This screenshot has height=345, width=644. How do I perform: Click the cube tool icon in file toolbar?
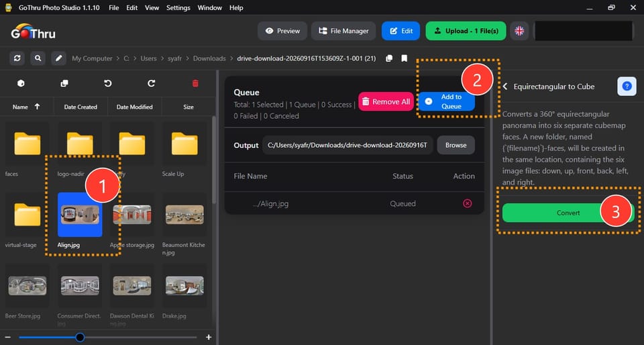(x=21, y=83)
